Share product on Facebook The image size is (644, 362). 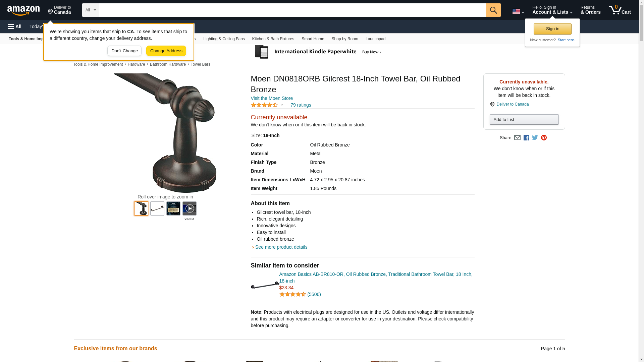pos(526,138)
